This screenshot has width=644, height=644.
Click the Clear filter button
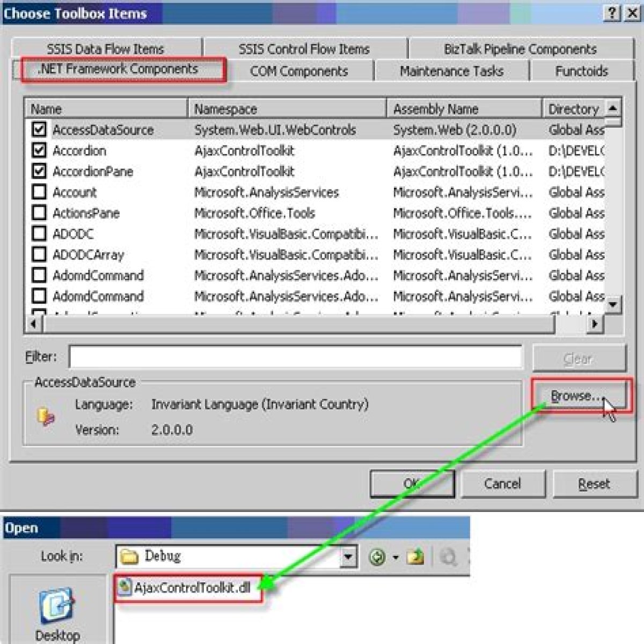point(579,358)
